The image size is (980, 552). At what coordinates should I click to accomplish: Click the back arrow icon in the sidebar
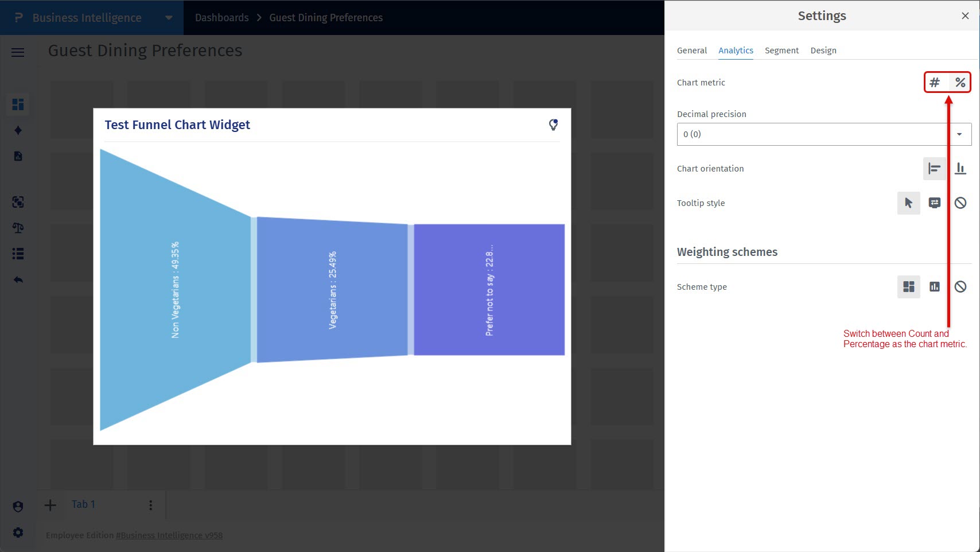pos(18,280)
